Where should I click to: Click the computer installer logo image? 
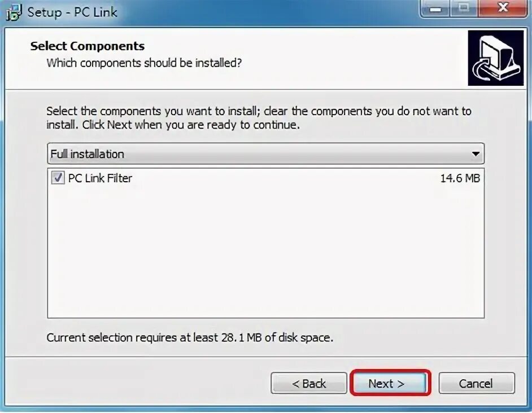pyautogui.click(x=496, y=58)
